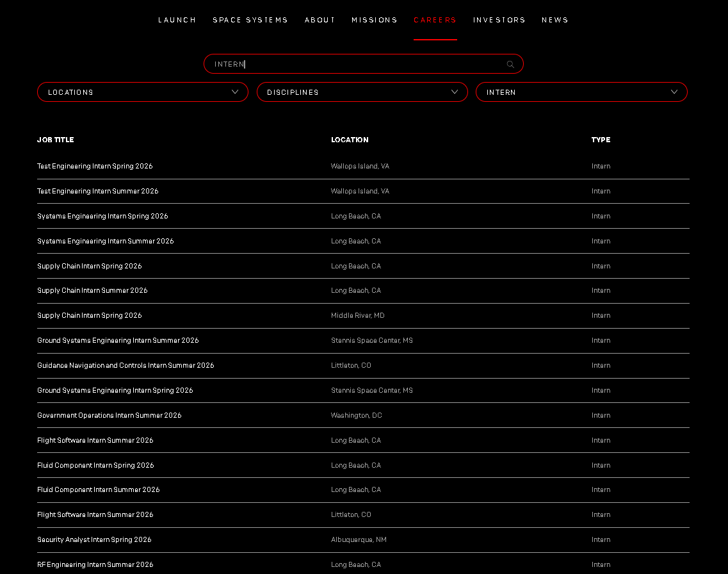Open Flight Software Intern Summer 2026 Long Beach
The width and height of the screenshot is (728, 574).
(95, 440)
